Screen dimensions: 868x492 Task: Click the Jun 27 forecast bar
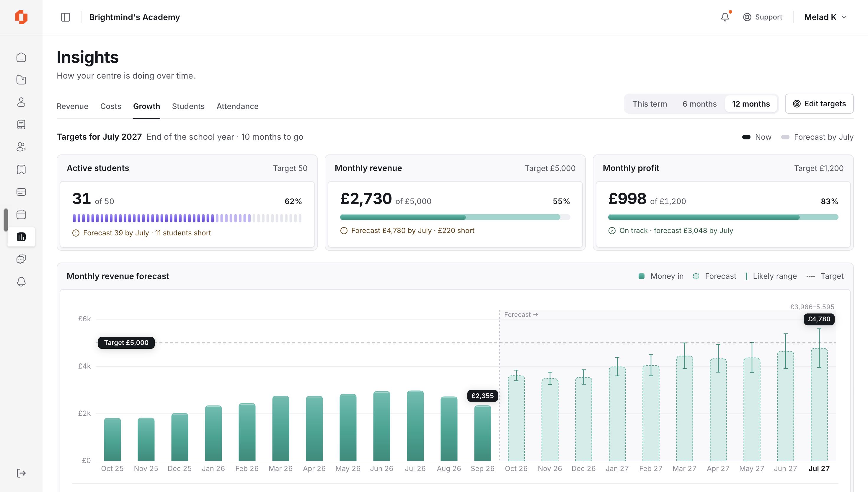coord(785,406)
